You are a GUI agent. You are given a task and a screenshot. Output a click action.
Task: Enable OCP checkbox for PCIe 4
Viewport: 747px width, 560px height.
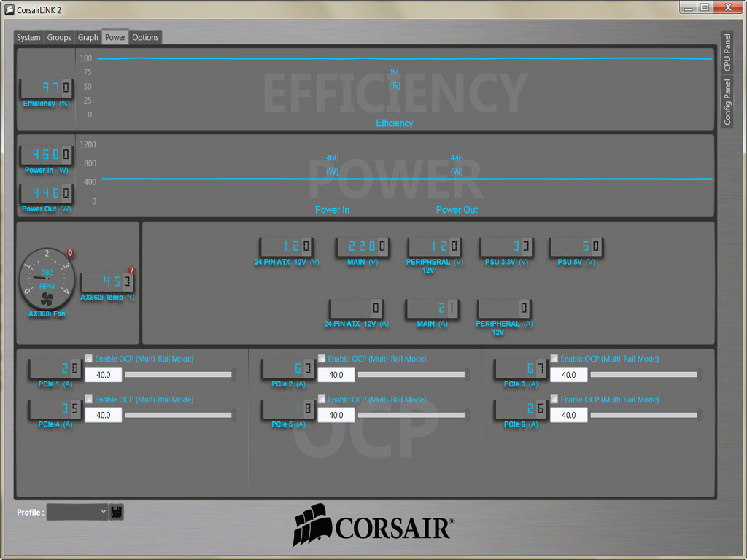coord(89,399)
